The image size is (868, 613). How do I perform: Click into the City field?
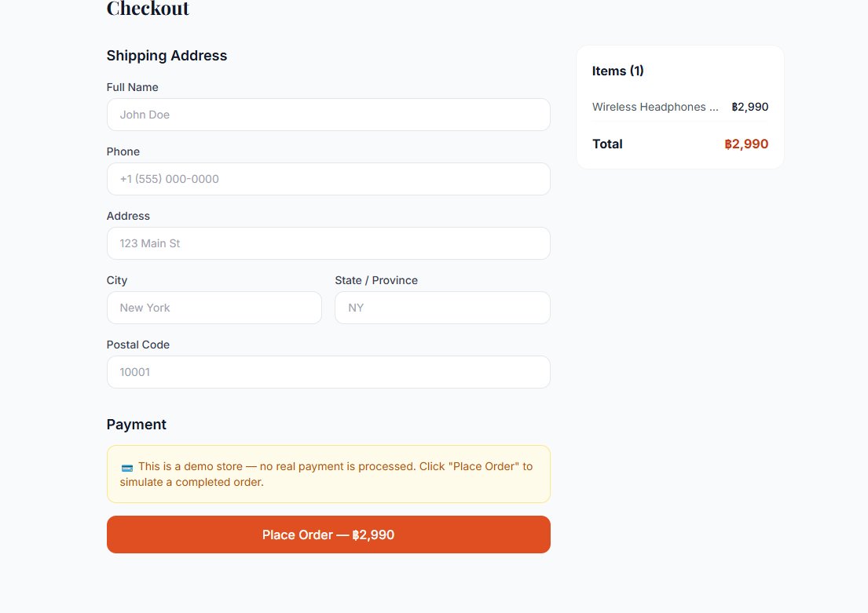(x=214, y=308)
